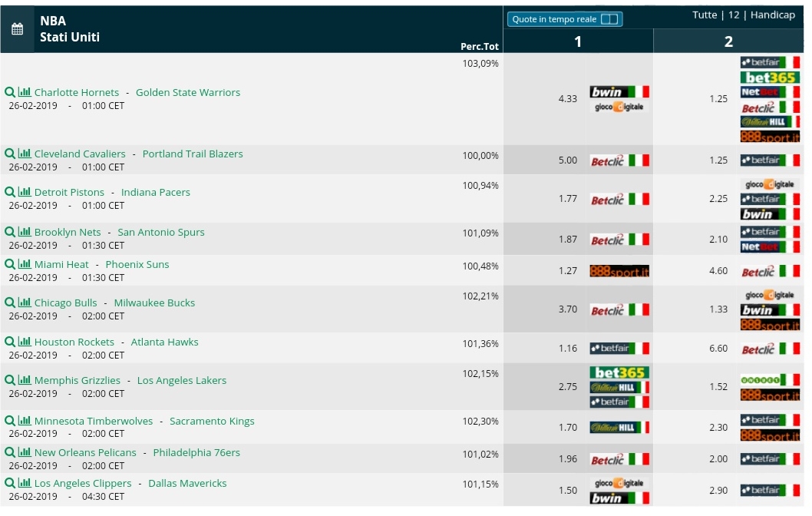Viewport: 812px width, 516px height.
Task: Click bet365 logo in Hornets-Warriors row
Action: 770,78
